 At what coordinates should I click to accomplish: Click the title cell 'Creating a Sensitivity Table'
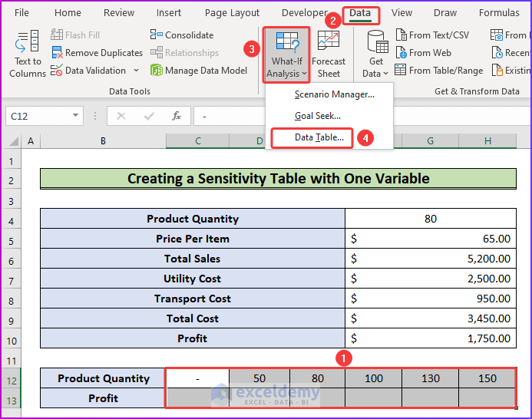point(278,179)
